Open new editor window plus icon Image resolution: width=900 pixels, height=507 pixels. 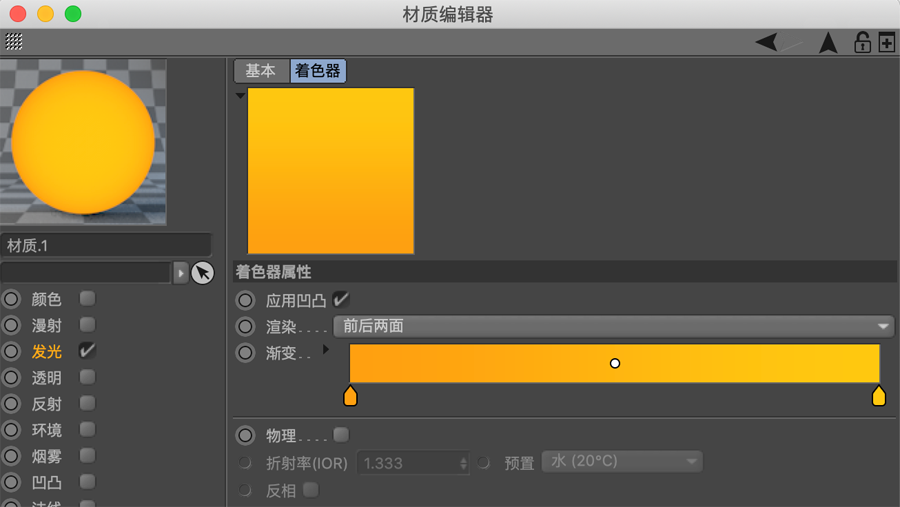[886, 42]
